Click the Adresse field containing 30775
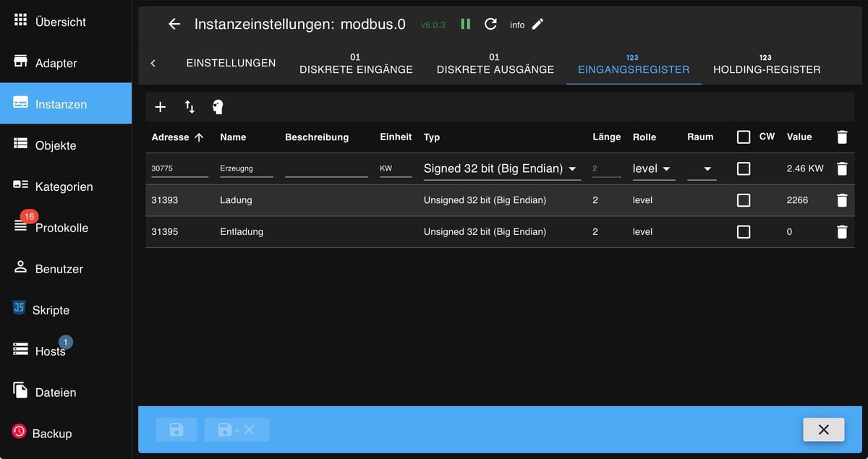Screen dimensions: 868x459 click(179, 168)
